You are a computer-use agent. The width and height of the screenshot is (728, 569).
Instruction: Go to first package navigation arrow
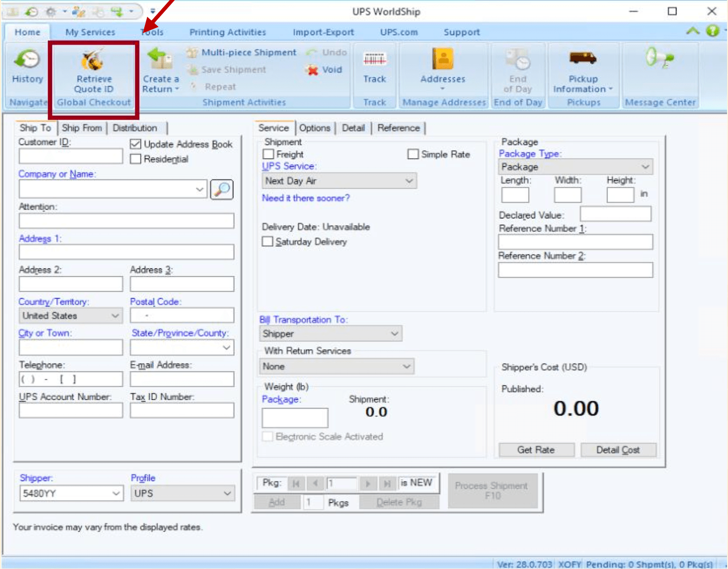click(295, 483)
